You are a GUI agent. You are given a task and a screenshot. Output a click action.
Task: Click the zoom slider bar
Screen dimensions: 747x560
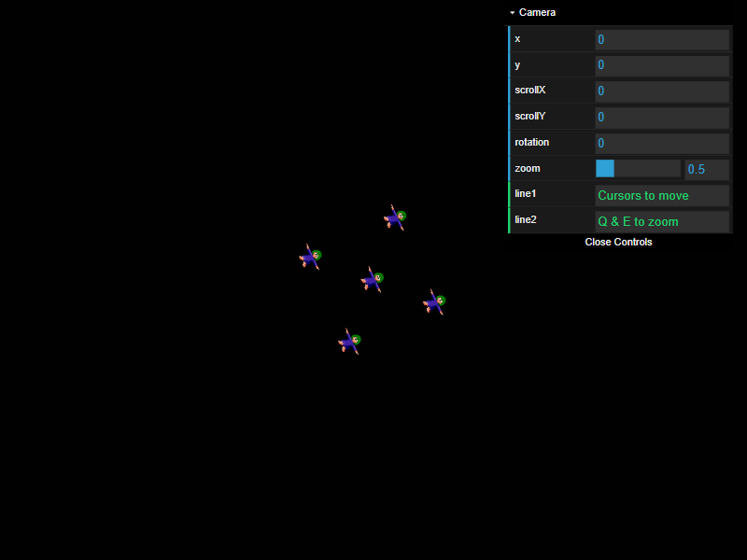(637, 168)
